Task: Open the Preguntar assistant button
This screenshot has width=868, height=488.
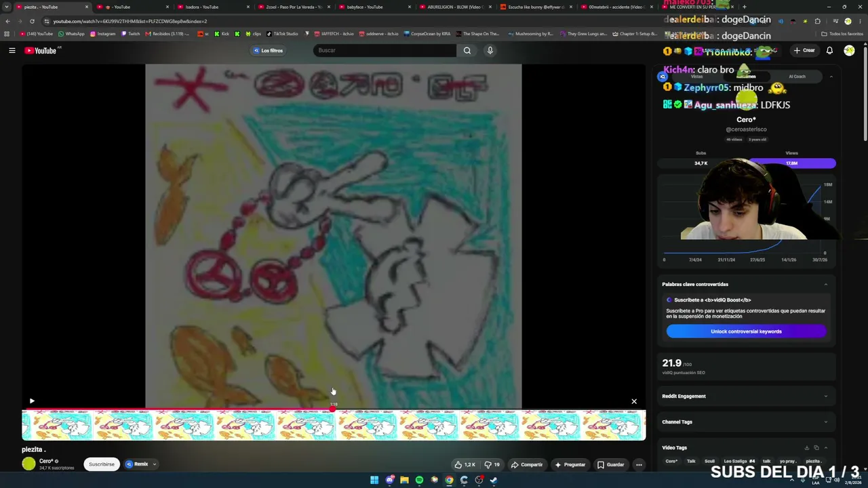Action: click(x=570, y=464)
